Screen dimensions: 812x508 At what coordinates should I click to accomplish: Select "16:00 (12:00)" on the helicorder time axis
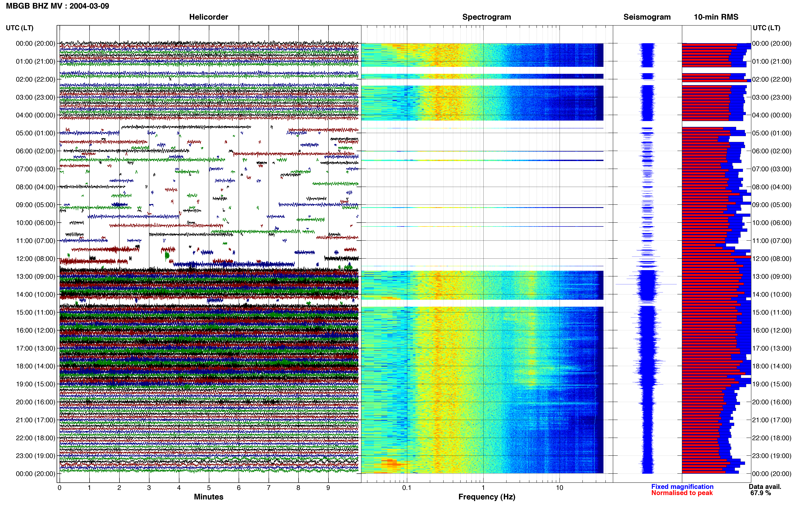(36, 330)
